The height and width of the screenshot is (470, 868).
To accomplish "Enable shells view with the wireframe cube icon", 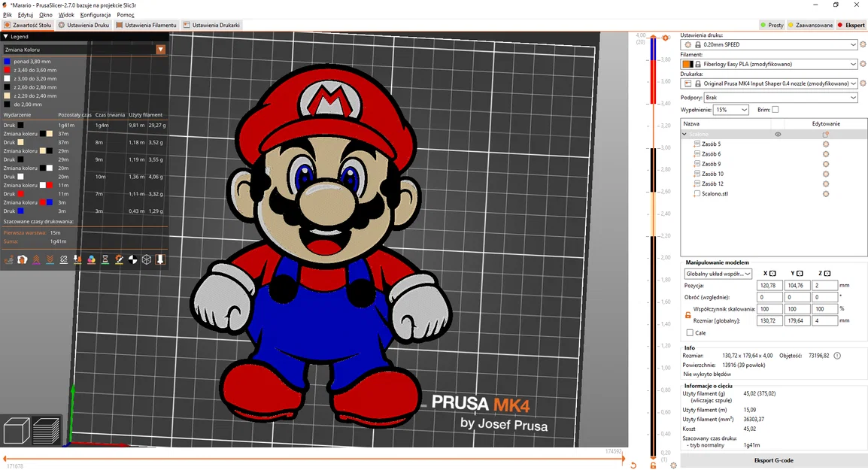I will click(146, 259).
